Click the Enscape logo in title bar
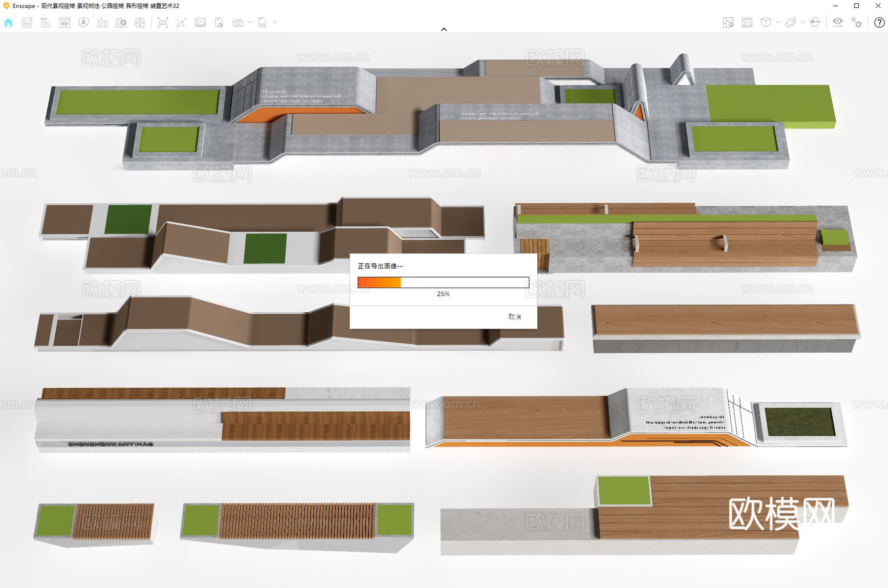Viewport: 888px width, 588px height. coord(6,6)
